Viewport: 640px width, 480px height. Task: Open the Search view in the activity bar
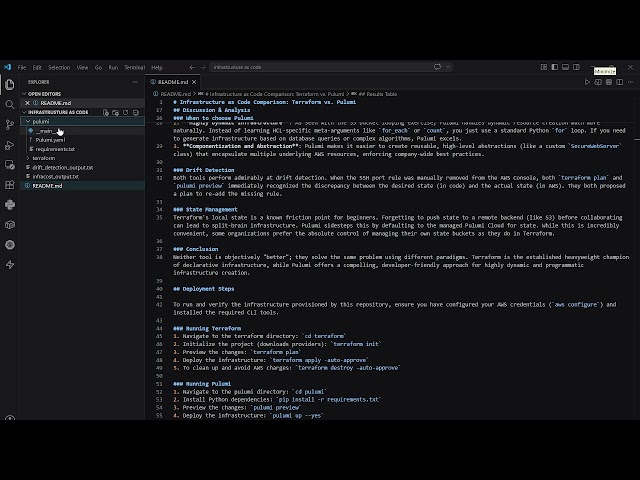[10, 104]
